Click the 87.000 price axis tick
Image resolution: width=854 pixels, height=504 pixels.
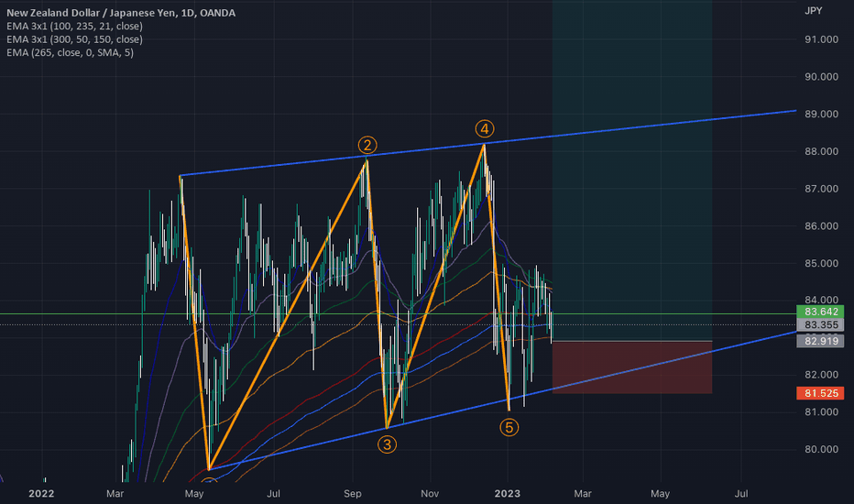821,189
